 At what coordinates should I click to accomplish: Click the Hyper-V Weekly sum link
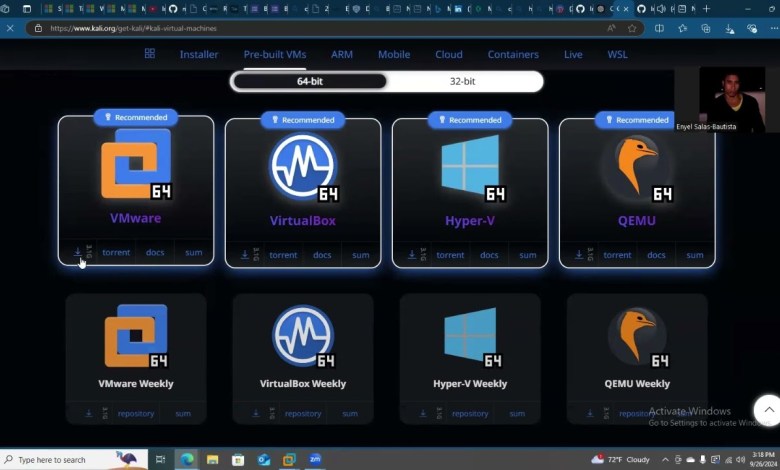point(517,413)
